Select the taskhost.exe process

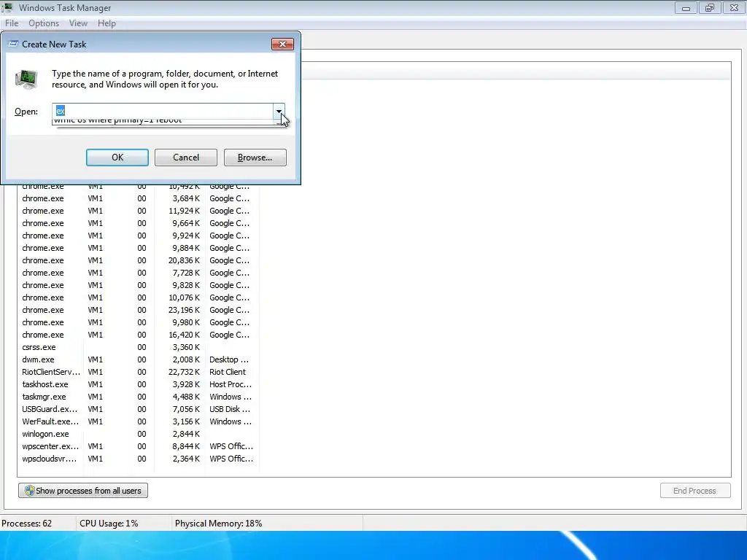tap(138, 384)
